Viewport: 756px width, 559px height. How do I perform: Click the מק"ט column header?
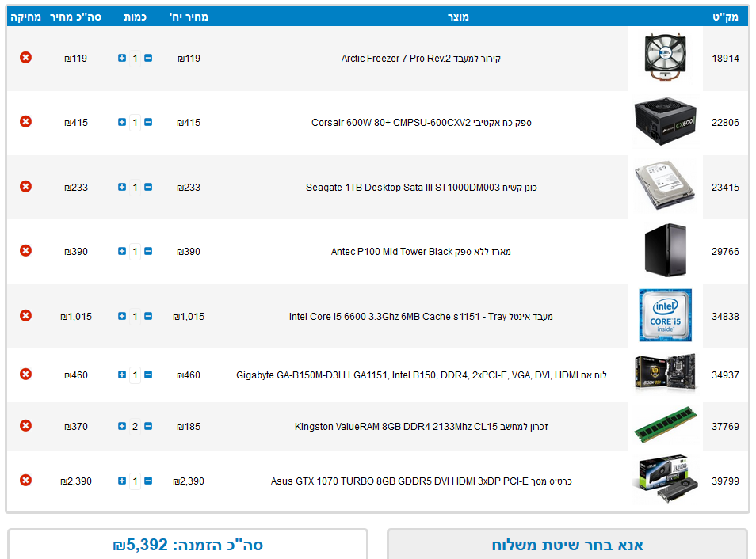pyautogui.click(x=725, y=17)
